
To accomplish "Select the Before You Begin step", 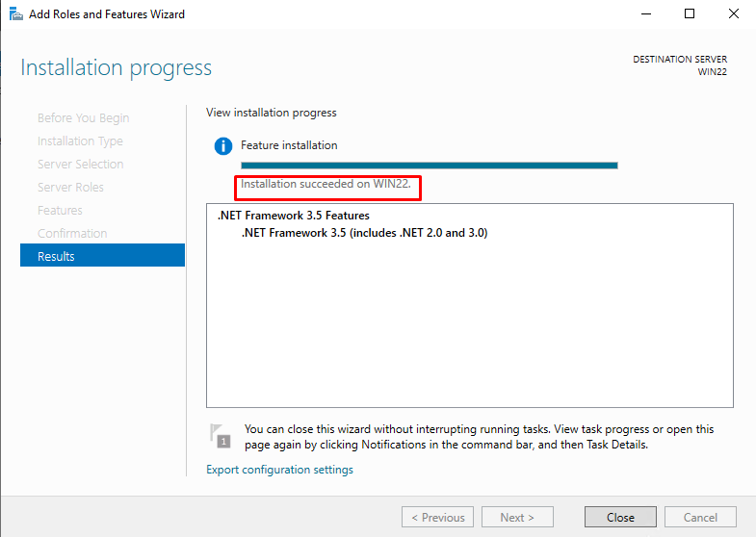I will pyautogui.click(x=83, y=118).
